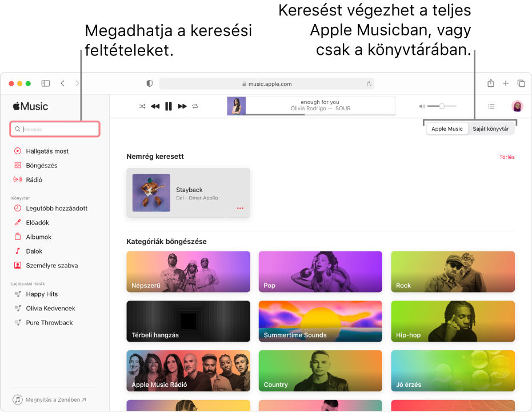Click Happy Hits playlist icon
The width and height of the screenshot is (532, 412).
tap(18, 294)
